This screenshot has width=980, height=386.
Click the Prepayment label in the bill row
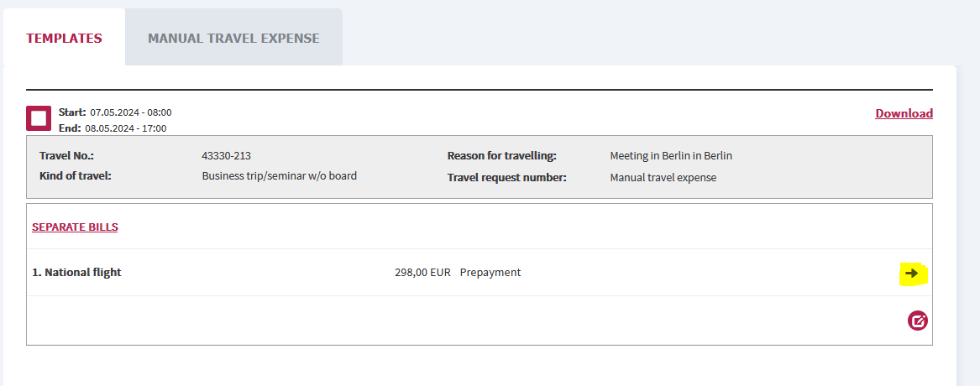(490, 273)
